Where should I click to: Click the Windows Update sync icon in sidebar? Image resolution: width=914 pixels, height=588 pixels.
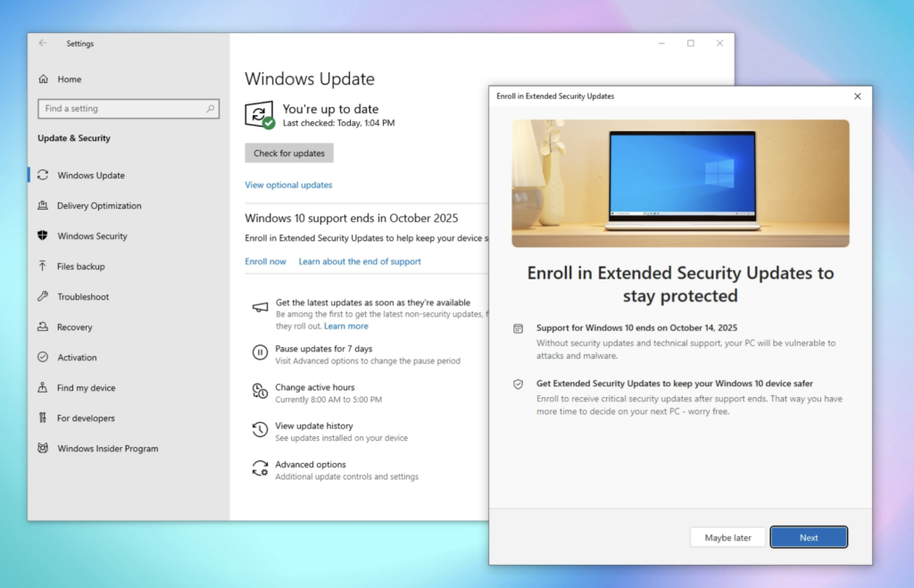click(43, 175)
